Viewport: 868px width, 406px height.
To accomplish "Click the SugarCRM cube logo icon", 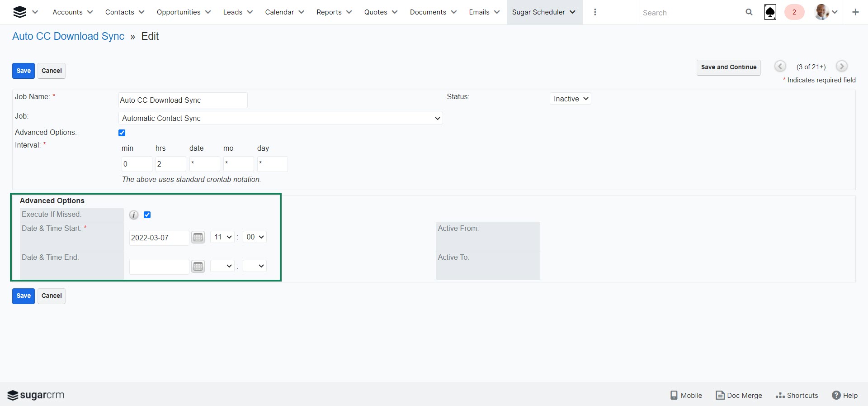I will click(19, 12).
